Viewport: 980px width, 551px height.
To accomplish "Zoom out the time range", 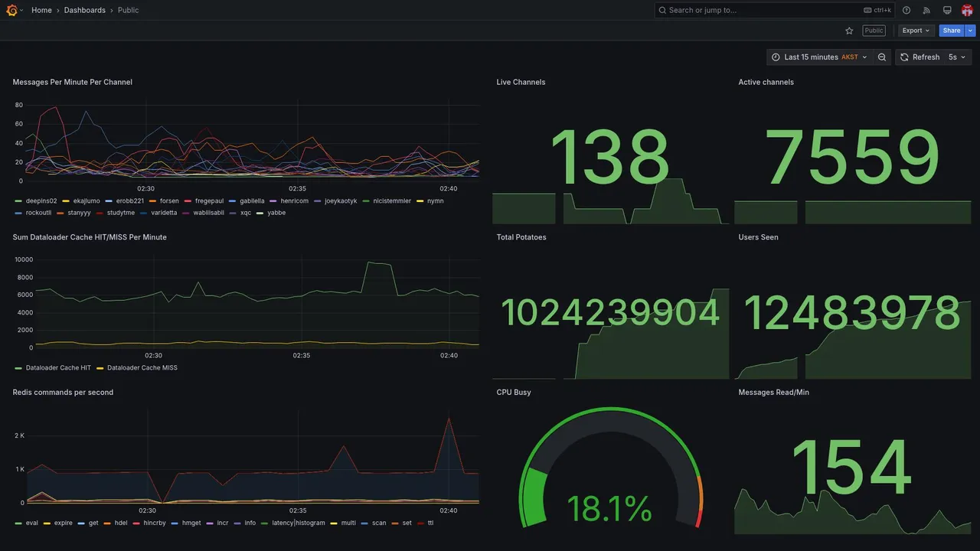I will pos(882,57).
